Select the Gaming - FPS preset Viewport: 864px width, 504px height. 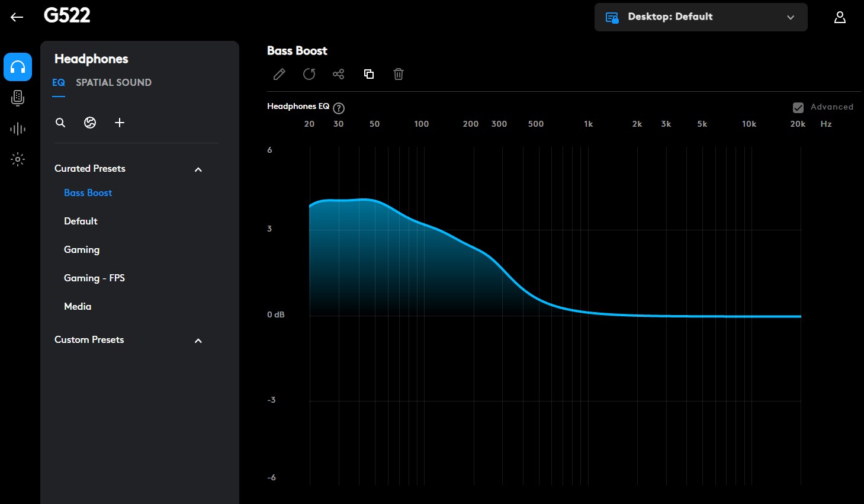click(94, 278)
